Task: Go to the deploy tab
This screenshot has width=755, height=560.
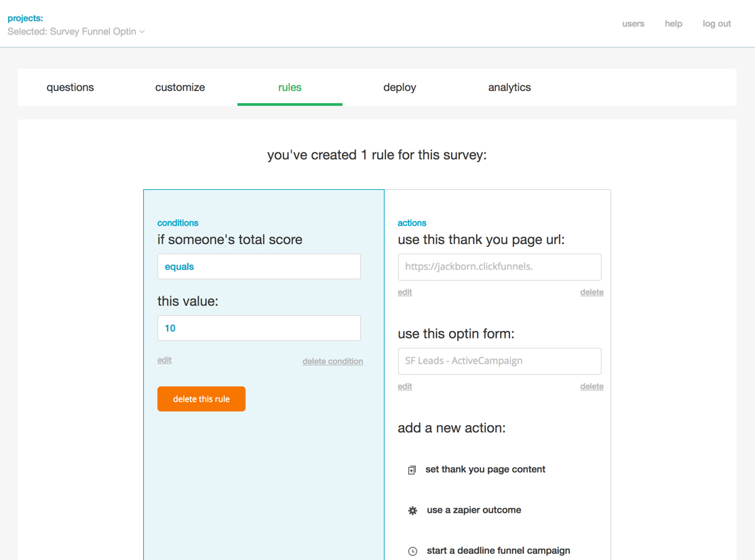Action: point(400,87)
